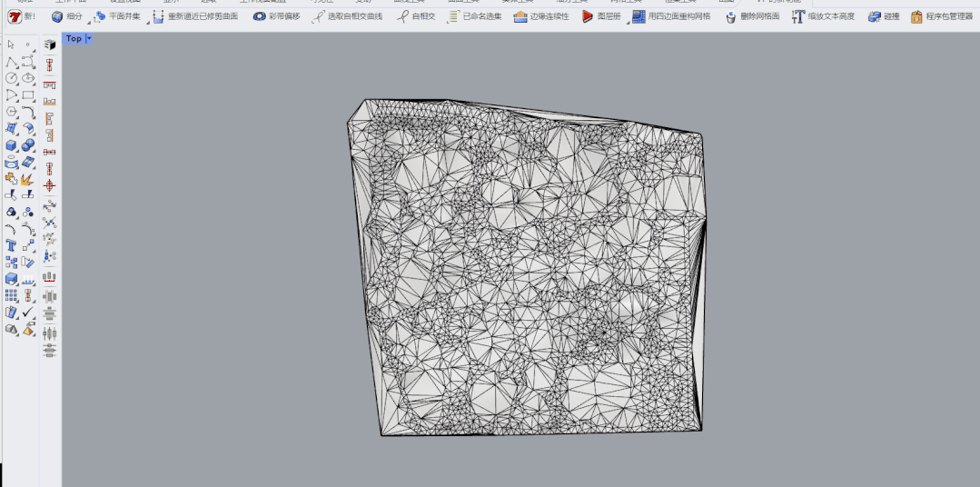Select the 平面并集 planar union tool

[x=116, y=16]
